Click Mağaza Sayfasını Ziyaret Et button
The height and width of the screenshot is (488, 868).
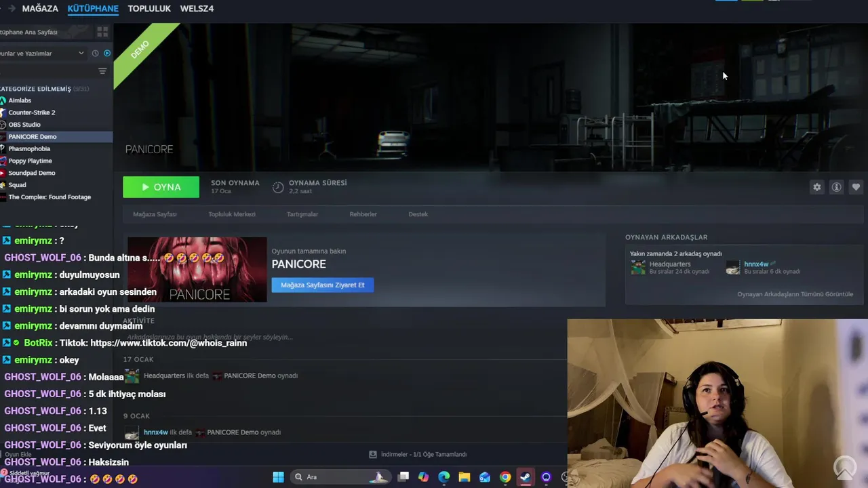pos(323,285)
